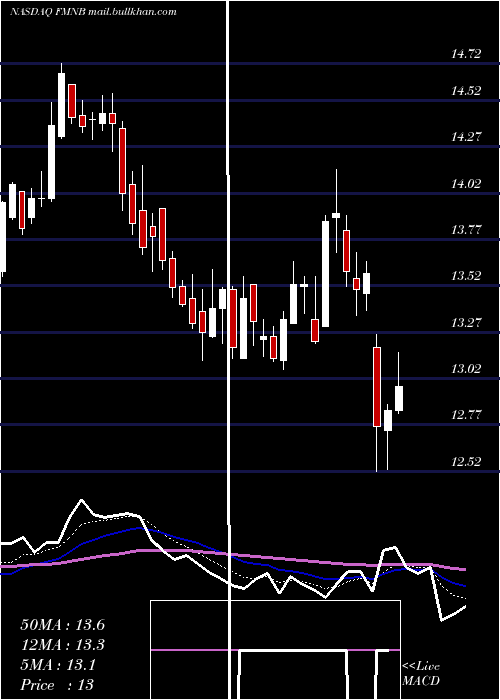This screenshot has width=500, height=700.
Task: Click the 50MA : 13.6 value
Action: tap(62, 625)
